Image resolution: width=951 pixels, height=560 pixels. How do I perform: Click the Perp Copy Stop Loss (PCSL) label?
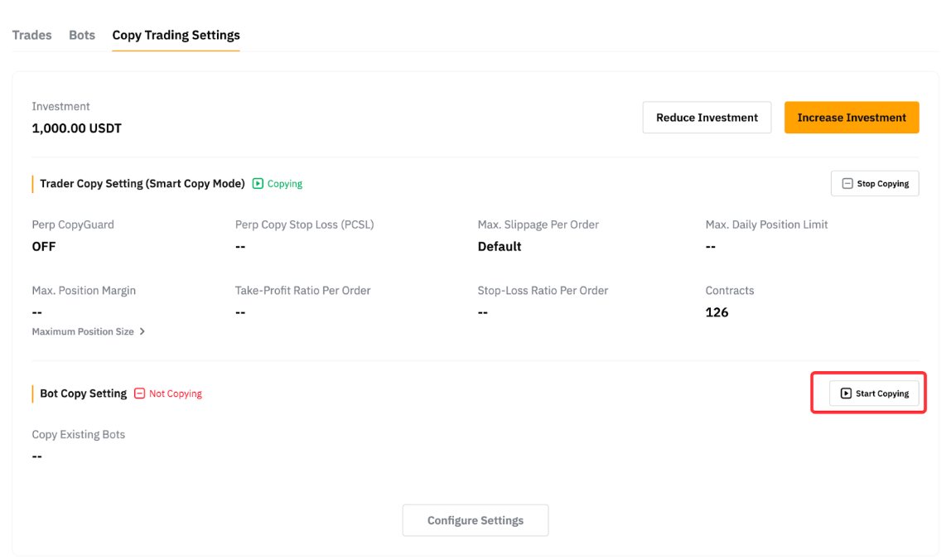304,224
